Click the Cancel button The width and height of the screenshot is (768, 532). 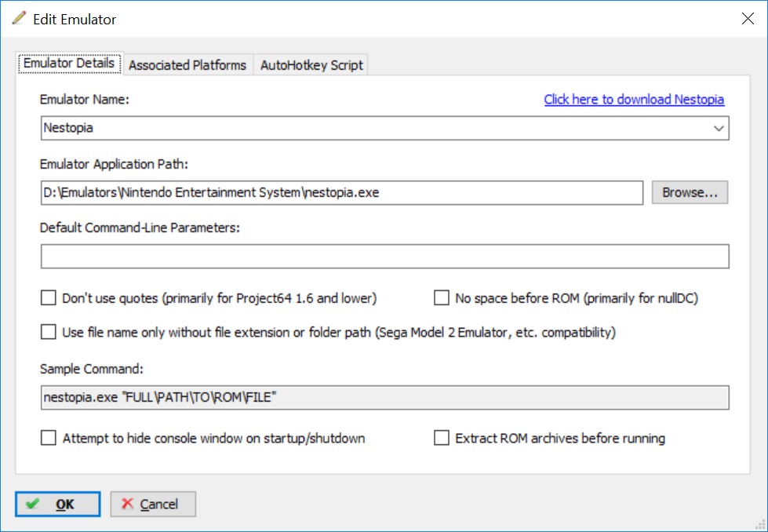coord(153,504)
